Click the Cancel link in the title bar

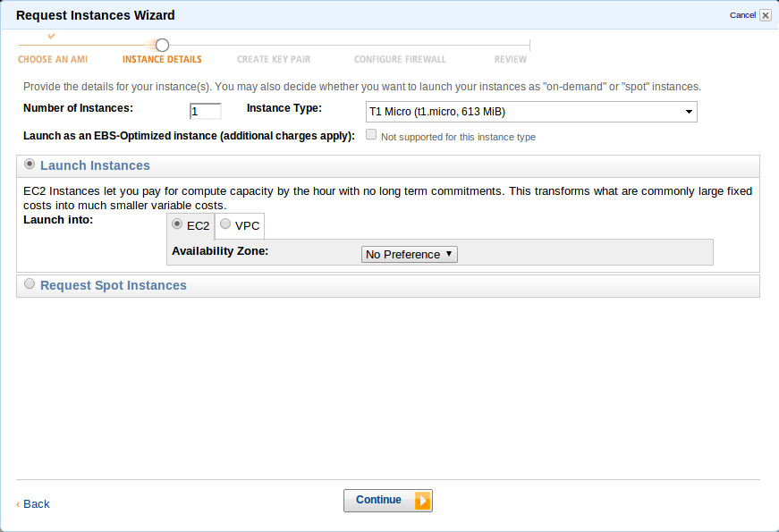point(742,15)
